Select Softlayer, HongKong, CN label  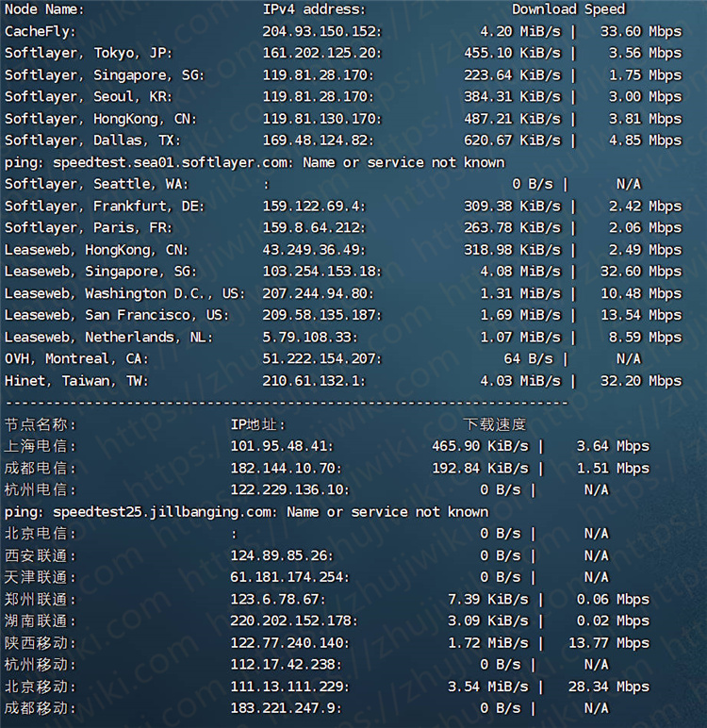click(x=100, y=119)
